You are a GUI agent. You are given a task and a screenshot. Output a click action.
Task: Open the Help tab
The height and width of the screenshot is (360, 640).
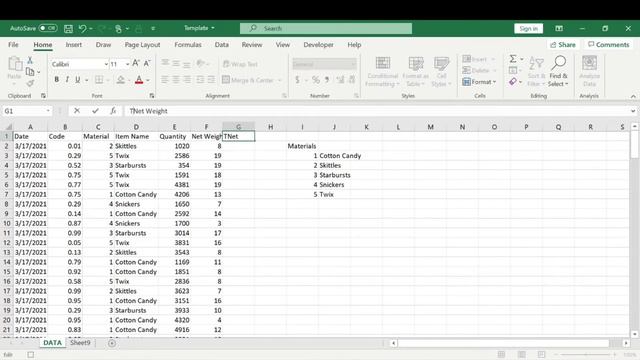pyautogui.click(x=354, y=44)
